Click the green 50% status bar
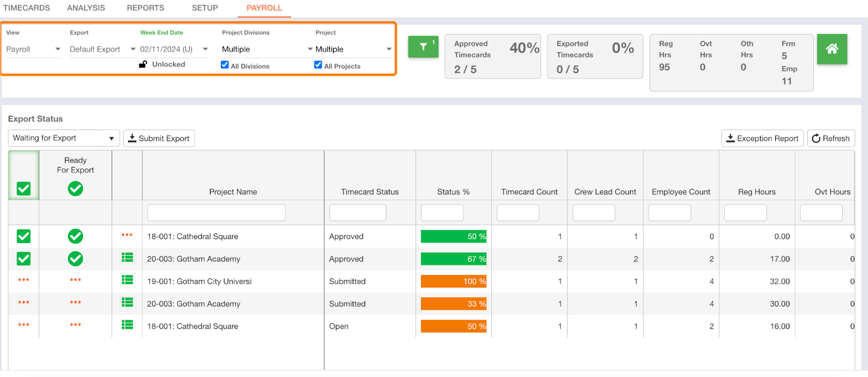 coord(454,237)
